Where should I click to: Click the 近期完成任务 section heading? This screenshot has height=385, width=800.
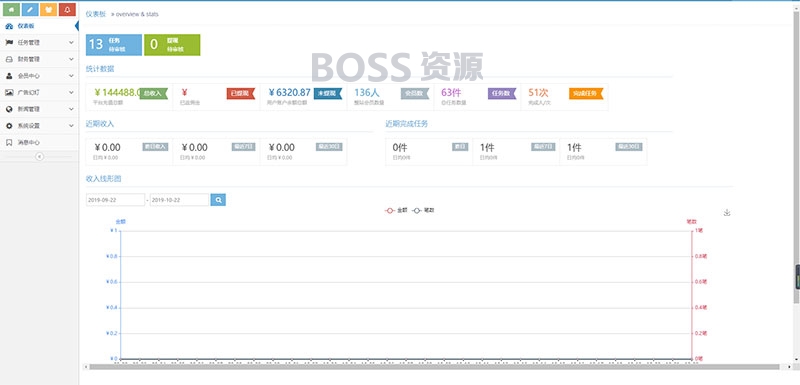(x=407, y=123)
